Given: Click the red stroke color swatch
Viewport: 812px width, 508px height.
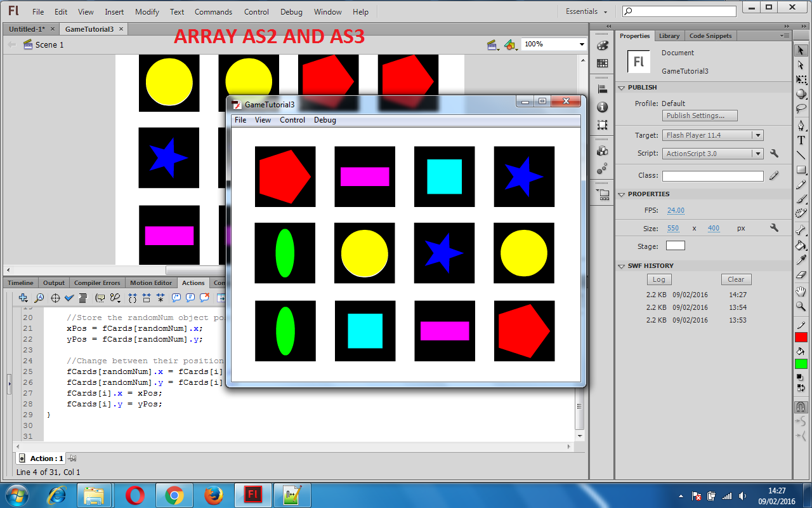Looking at the screenshot, I should (801, 337).
